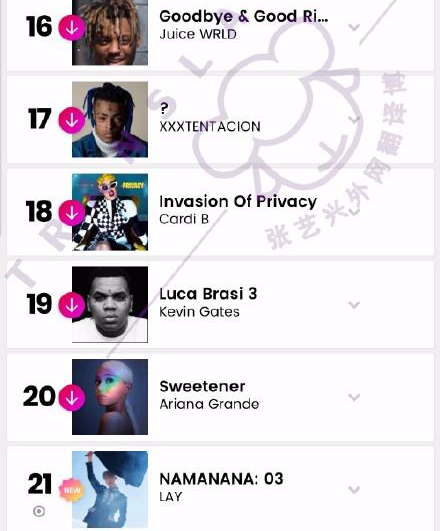Click the Ariana Grande artist name
The image size is (440, 531).
(209, 404)
